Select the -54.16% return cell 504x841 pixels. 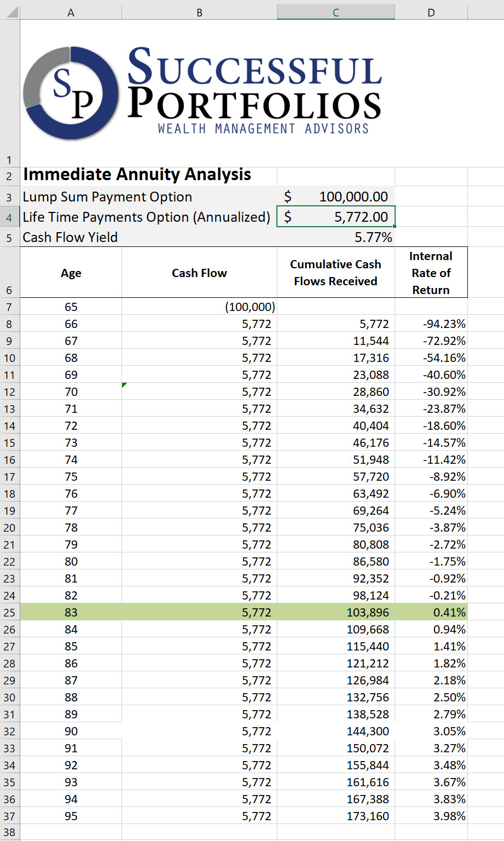(x=431, y=358)
